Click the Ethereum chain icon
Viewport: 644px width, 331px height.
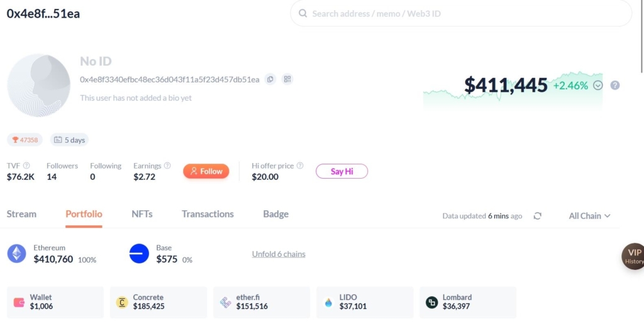tap(16, 254)
